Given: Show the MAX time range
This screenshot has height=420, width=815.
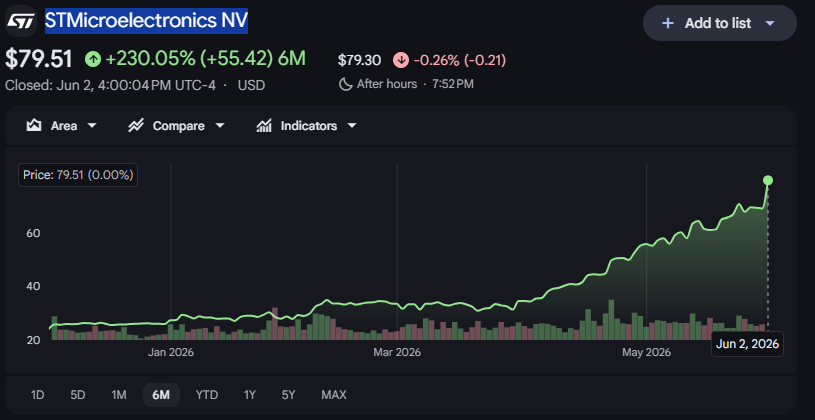Looking at the screenshot, I should click(x=334, y=395).
